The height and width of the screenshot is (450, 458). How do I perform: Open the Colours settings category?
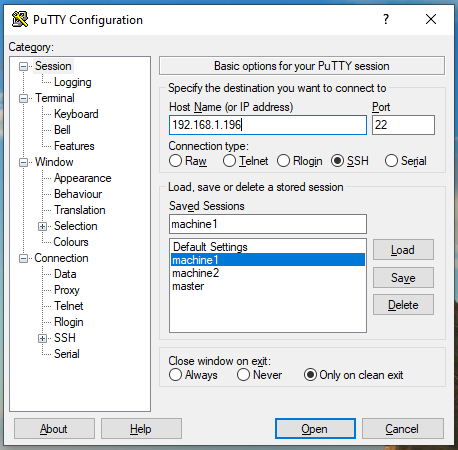(x=71, y=242)
